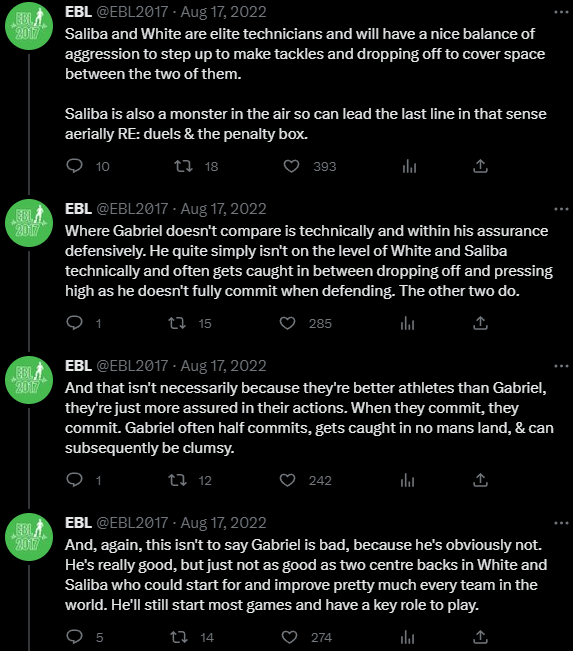
Task: Like the tweet with 242 likes
Action: pos(287,480)
